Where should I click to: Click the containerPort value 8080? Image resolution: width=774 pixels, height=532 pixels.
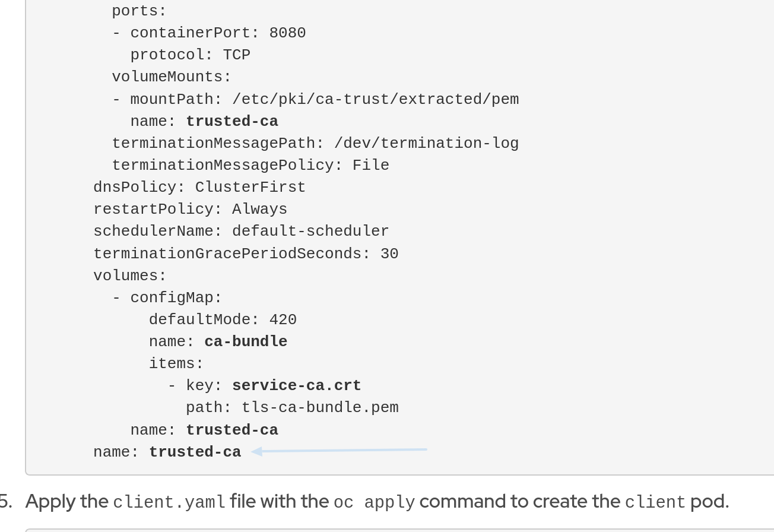287,33
